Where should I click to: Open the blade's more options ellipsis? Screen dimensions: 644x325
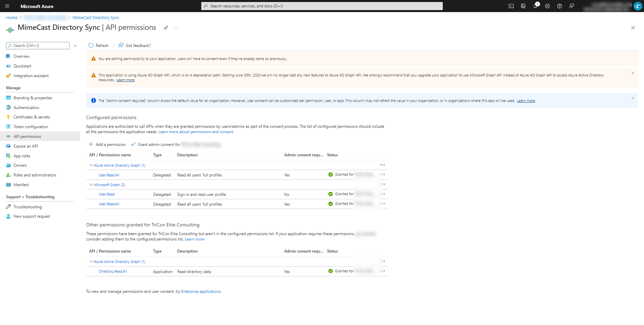[x=176, y=28]
